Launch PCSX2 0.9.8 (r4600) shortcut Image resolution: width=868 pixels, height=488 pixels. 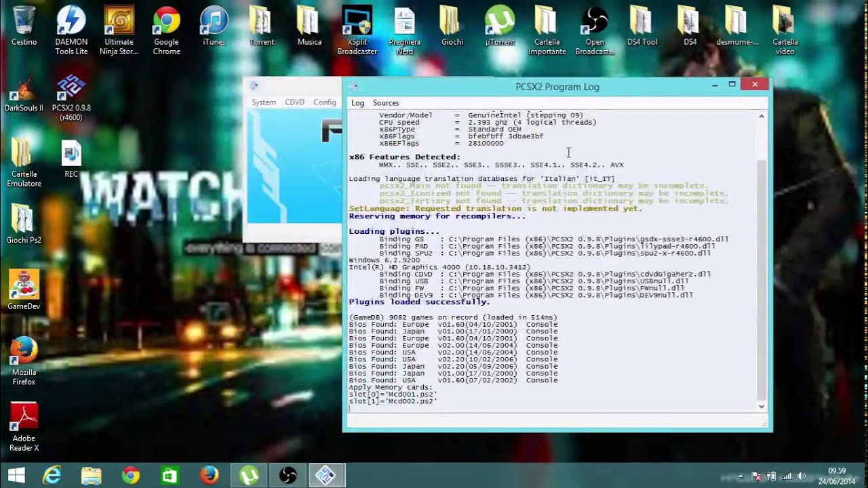pos(71,97)
